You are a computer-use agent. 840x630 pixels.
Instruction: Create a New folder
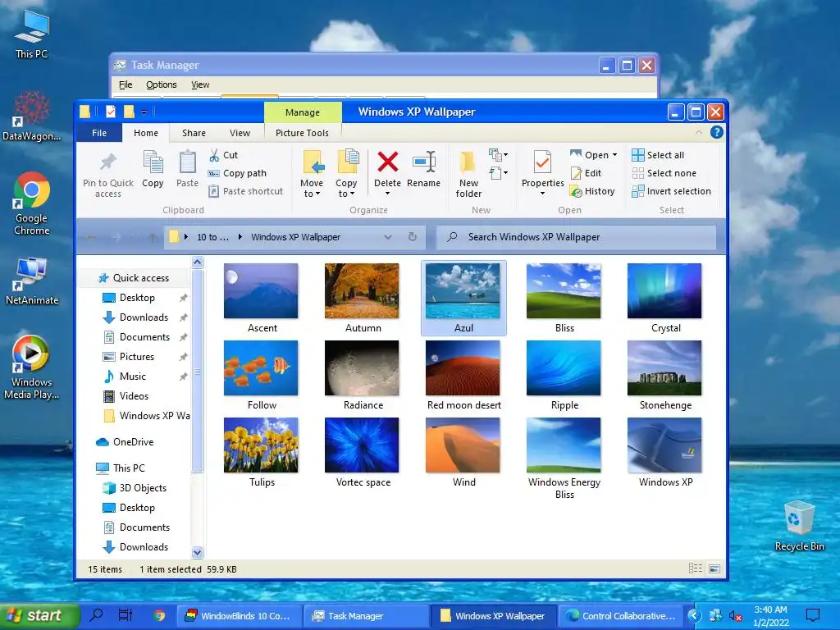468,174
